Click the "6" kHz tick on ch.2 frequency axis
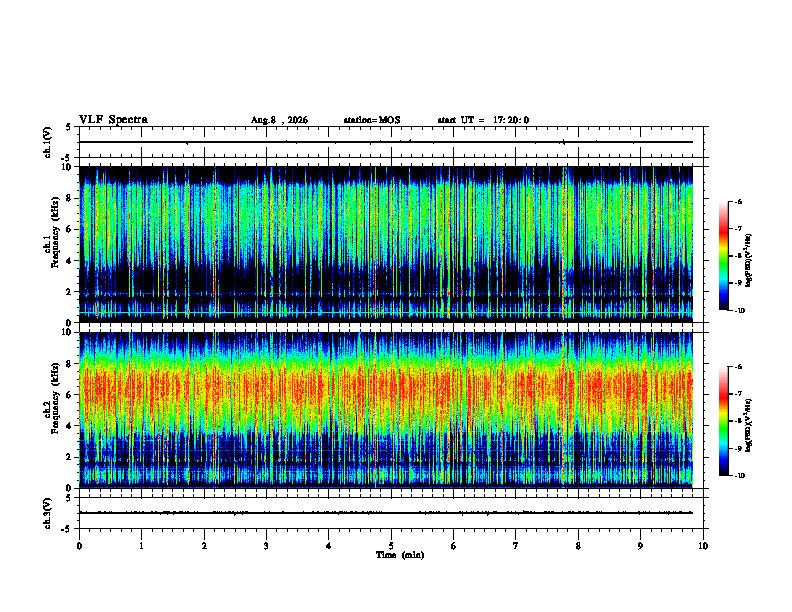Viewport: 792px width, 612px height. (69, 395)
